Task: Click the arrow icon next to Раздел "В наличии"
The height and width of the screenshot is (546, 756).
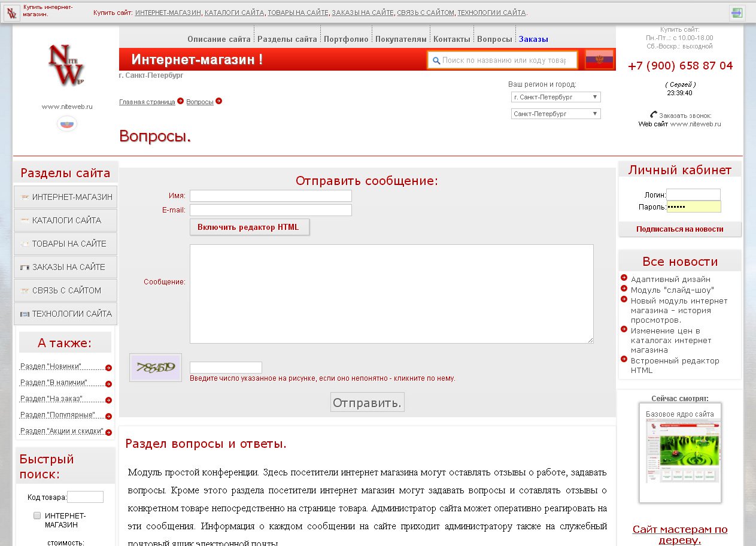Action: point(108,384)
